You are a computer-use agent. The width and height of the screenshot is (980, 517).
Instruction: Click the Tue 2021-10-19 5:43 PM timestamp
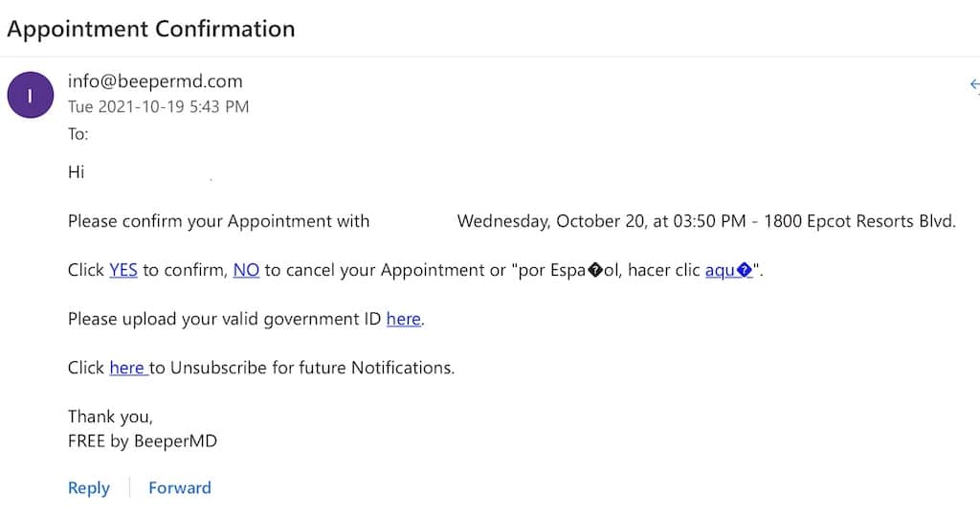[x=158, y=107]
